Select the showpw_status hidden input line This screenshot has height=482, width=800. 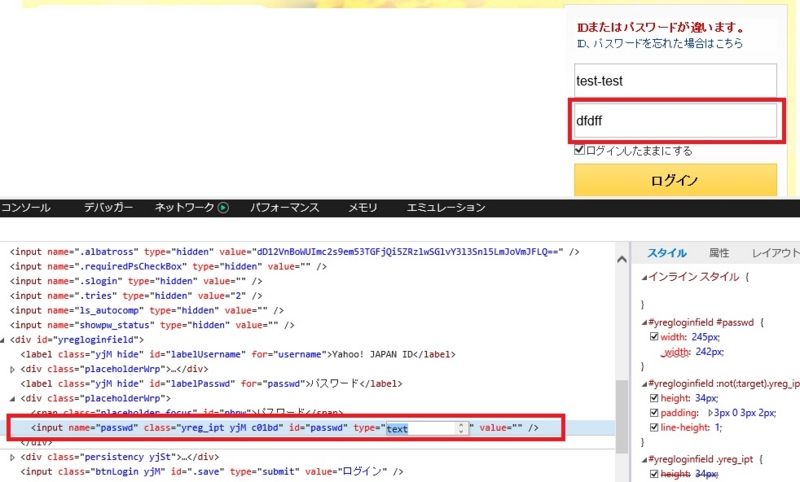pyautogui.click(x=152, y=325)
